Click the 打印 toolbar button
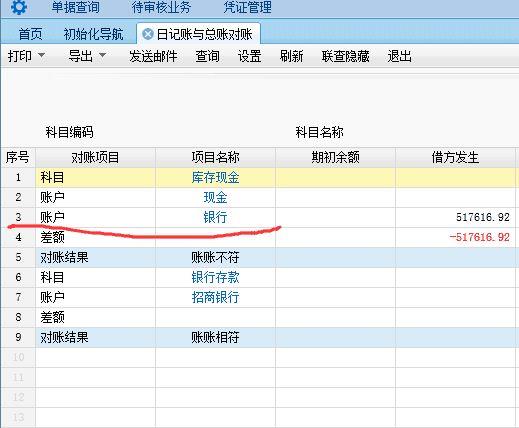This screenshot has height=428, width=519. 20,56
